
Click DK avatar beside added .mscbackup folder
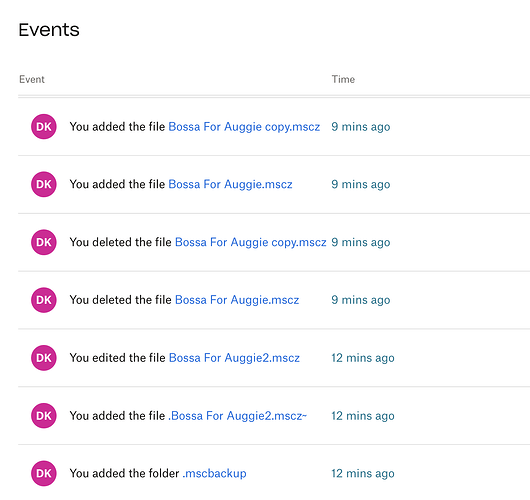pyautogui.click(x=44, y=473)
